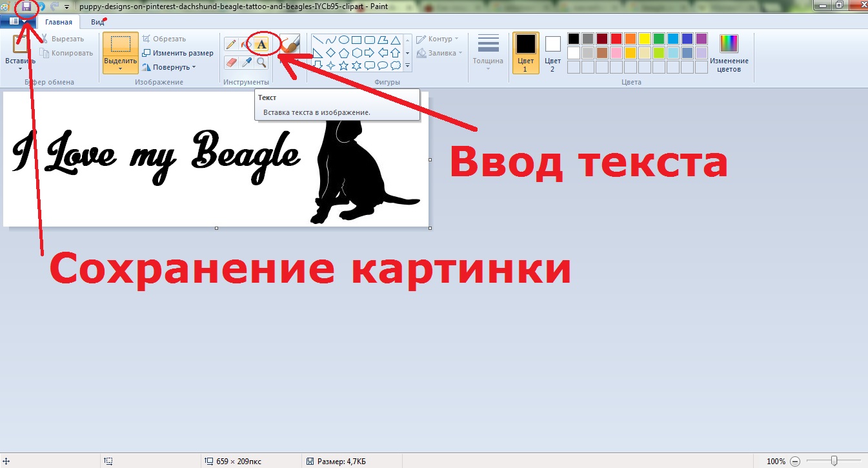Select the five-point star shape
Viewport: 868px width, 468px height.
point(343,65)
